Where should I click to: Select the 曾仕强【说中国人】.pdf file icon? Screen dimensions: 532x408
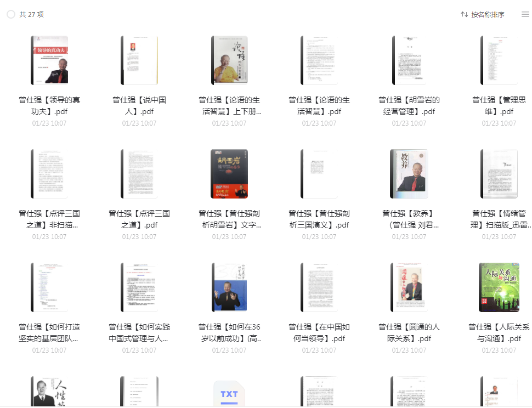(139, 60)
